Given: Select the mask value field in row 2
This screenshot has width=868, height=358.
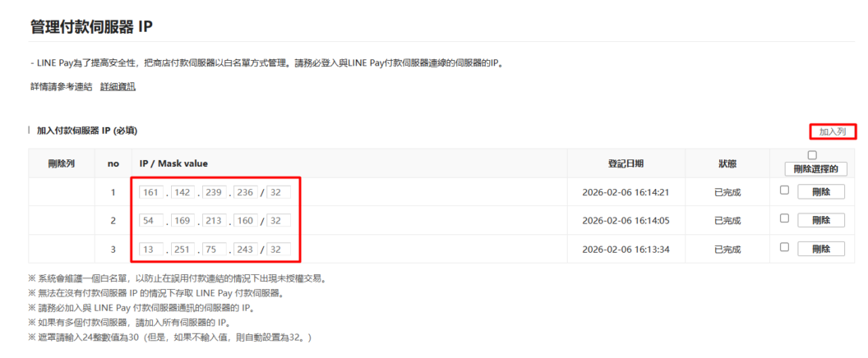Looking at the screenshot, I should click(278, 221).
